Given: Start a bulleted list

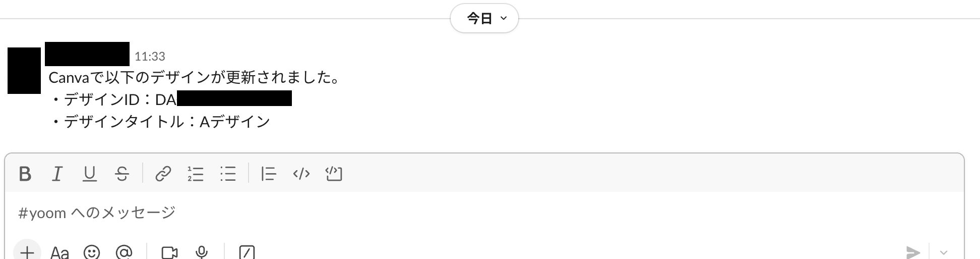Looking at the screenshot, I should 228,174.
